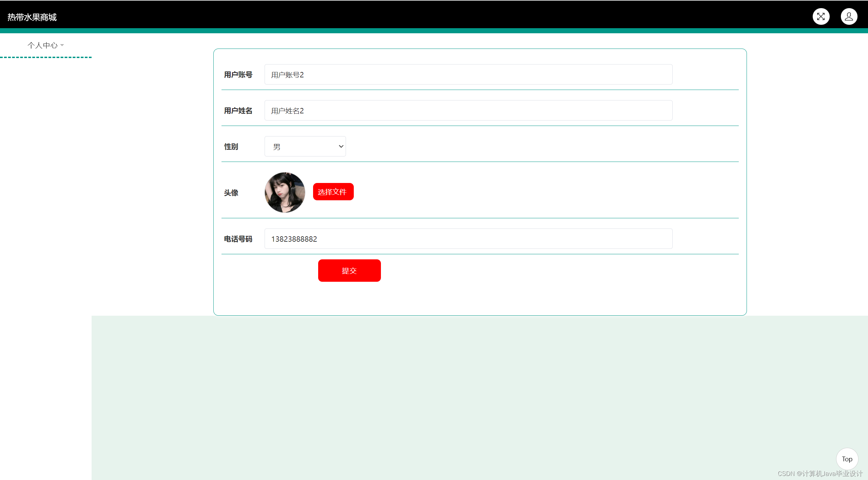Open the user profile icon
Screen dimensions: 868x480
pyautogui.click(x=849, y=17)
